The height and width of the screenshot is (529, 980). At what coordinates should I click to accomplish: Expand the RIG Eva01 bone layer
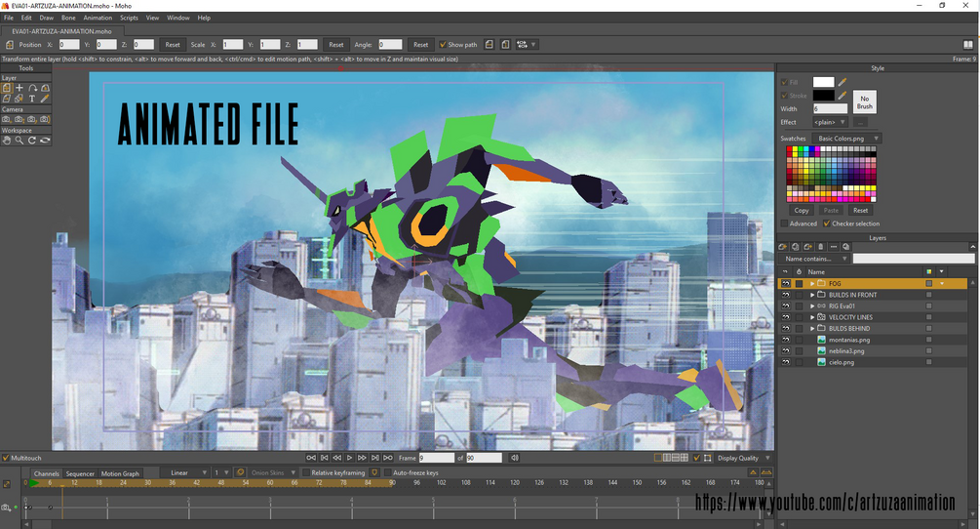pos(812,305)
